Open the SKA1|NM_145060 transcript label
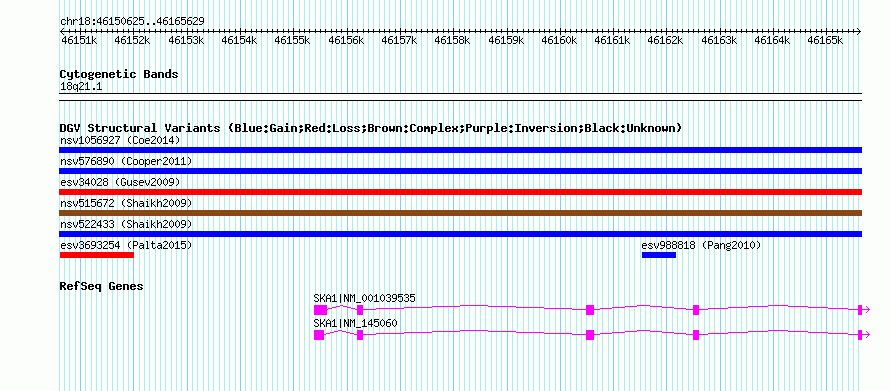This screenshot has width=890, height=391. [355, 323]
